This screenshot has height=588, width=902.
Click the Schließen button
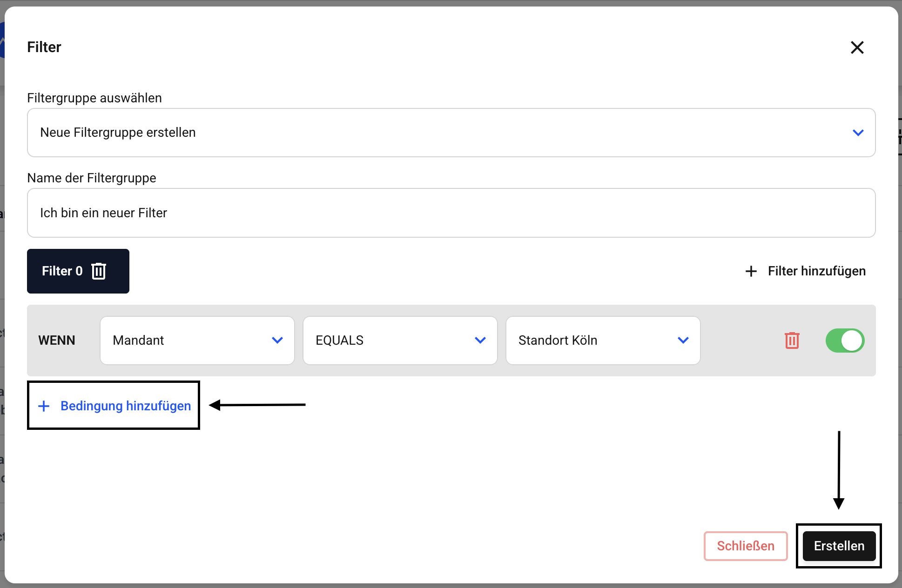pos(745,546)
